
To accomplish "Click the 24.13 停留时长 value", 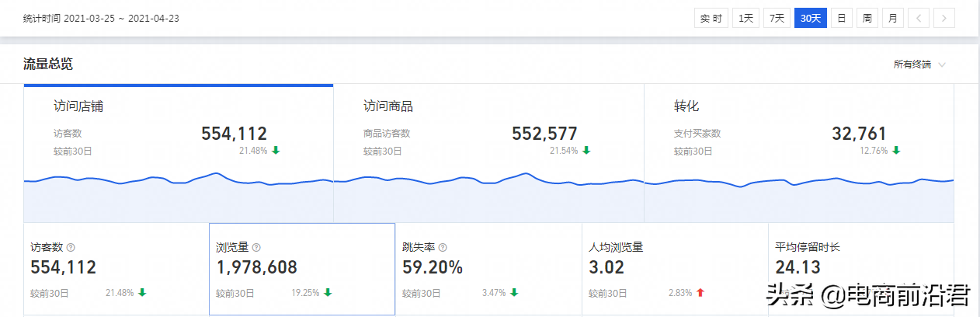I will point(796,268).
